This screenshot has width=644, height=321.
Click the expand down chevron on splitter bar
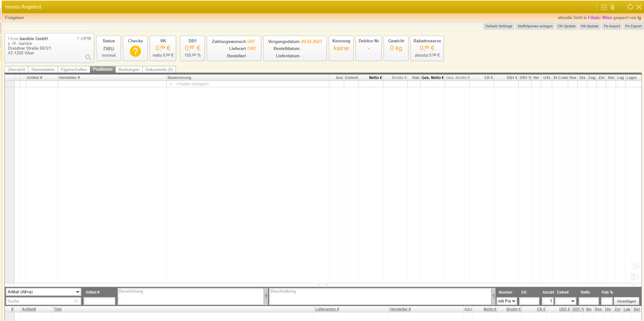point(327,285)
